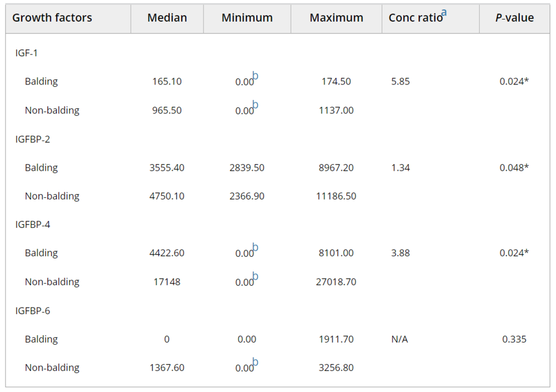Screen dimensions: 556x392
Task: Click footnote "b" in IGFBP-6 Non-balding minimum
Action: [255, 363]
